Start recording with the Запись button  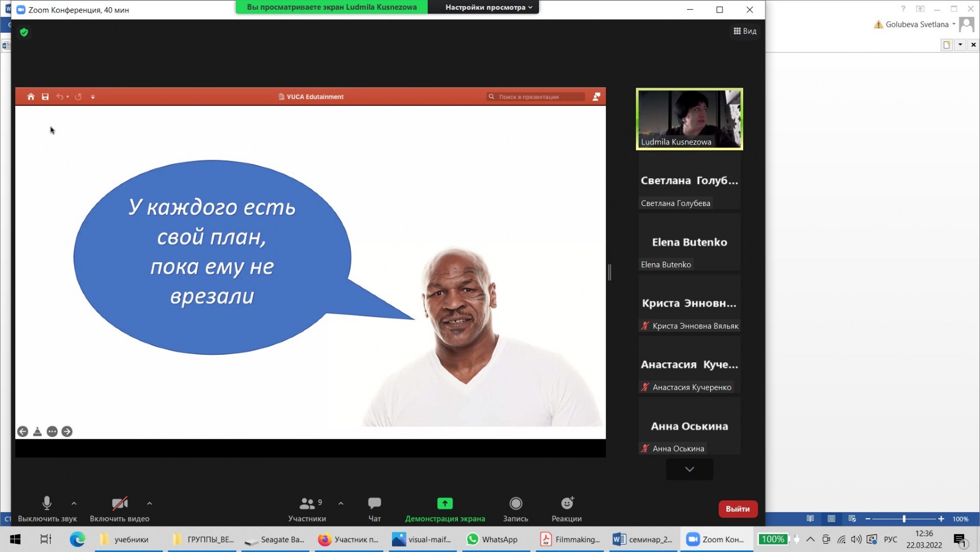[x=516, y=504]
